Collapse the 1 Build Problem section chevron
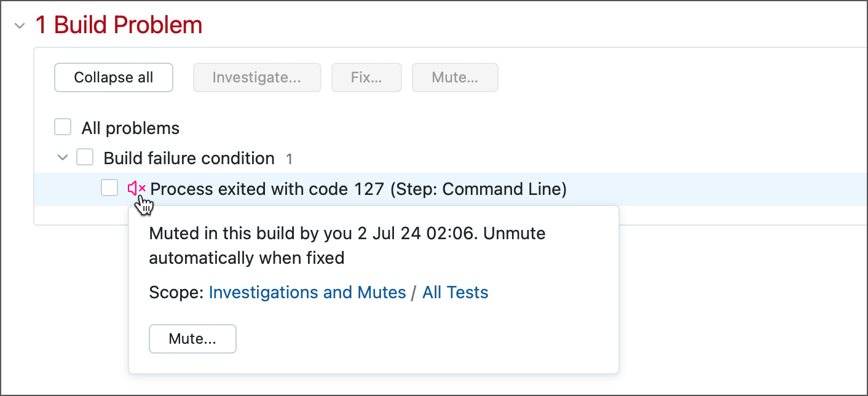This screenshot has height=396, width=868. pyautogui.click(x=20, y=26)
